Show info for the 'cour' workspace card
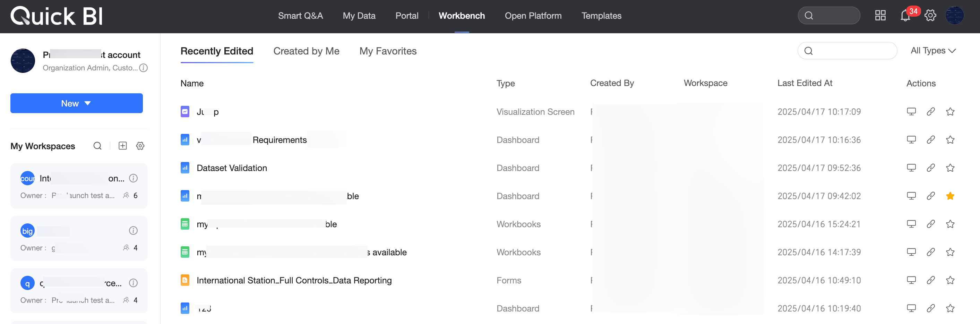Image resolution: width=980 pixels, height=324 pixels. 133,178
